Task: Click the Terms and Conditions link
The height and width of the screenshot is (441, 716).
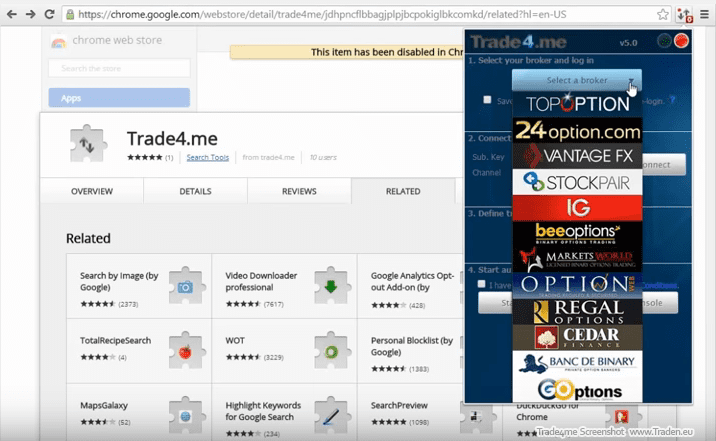Action: pos(660,285)
